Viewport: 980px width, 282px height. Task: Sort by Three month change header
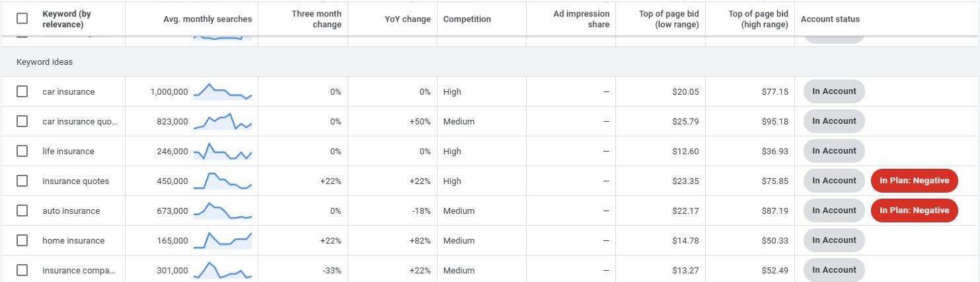pyautogui.click(x=317, y=19)
